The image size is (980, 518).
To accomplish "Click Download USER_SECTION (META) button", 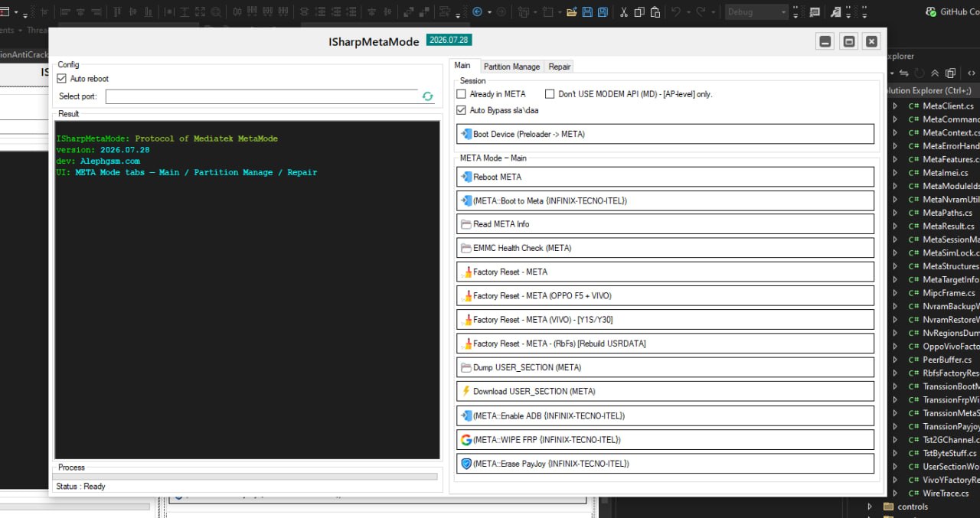I will point(665,391).
